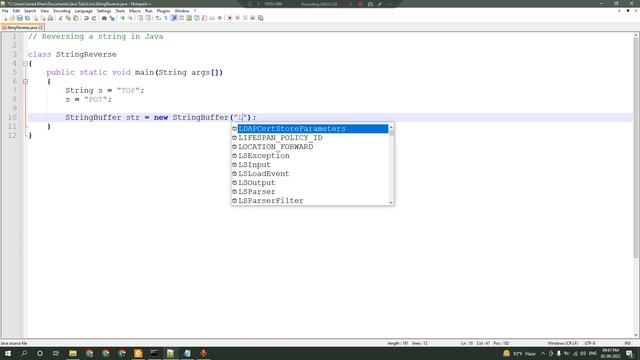Toggle Word Wrap in the toolbar
Viewport: 640px width, 360px height.
[158, 18]
